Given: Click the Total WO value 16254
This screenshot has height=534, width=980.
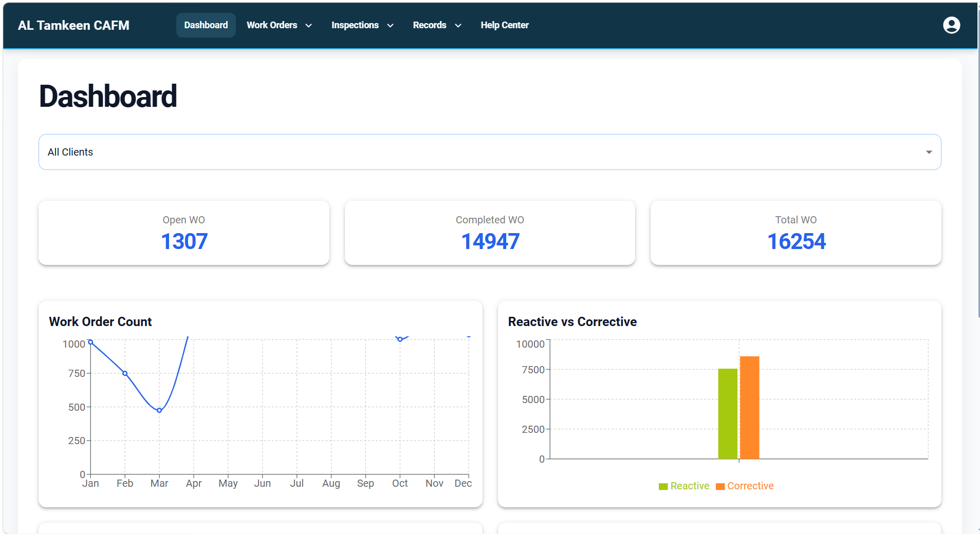Looking at the screenshot, I should pos(796,241).
